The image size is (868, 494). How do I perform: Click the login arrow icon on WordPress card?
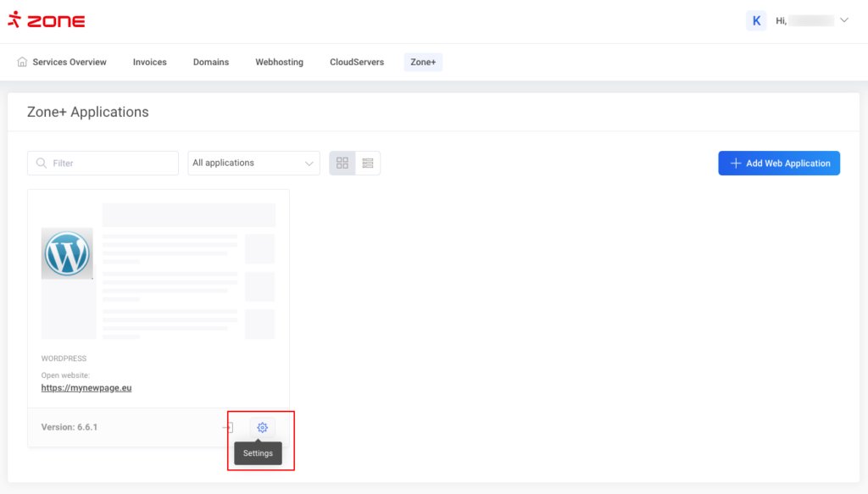coord(227,428)
